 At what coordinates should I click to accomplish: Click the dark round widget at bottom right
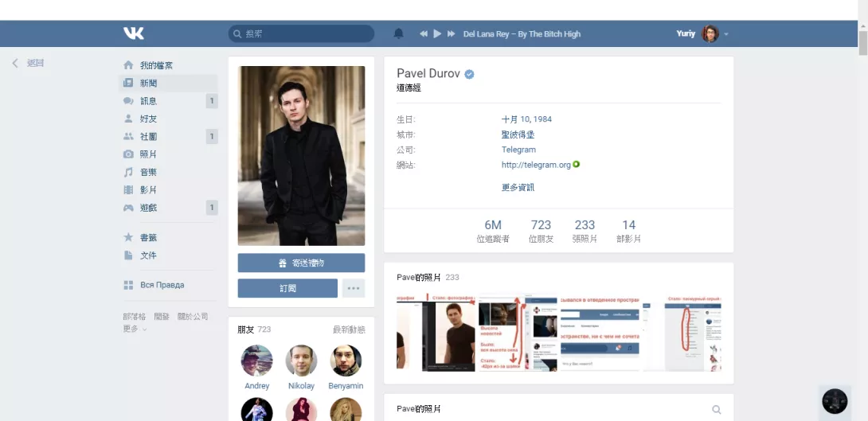(x=835, y=401)
